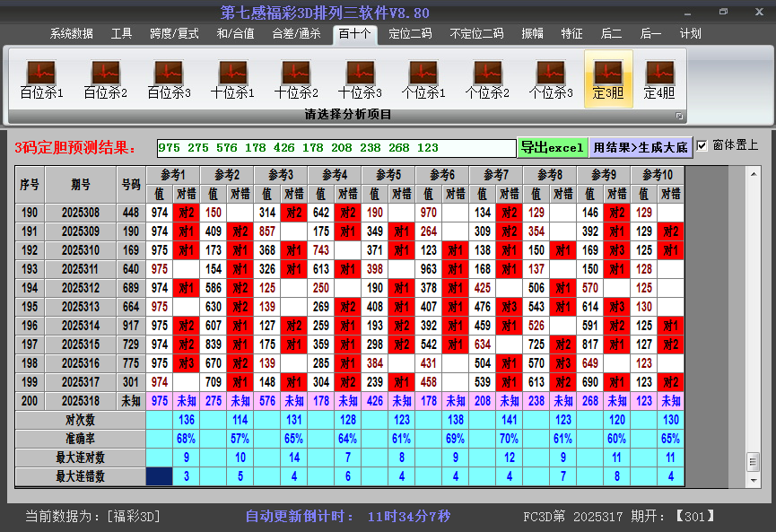Click the prediction results text field
This screenshot has height=532, width=776.
(336, 148)
